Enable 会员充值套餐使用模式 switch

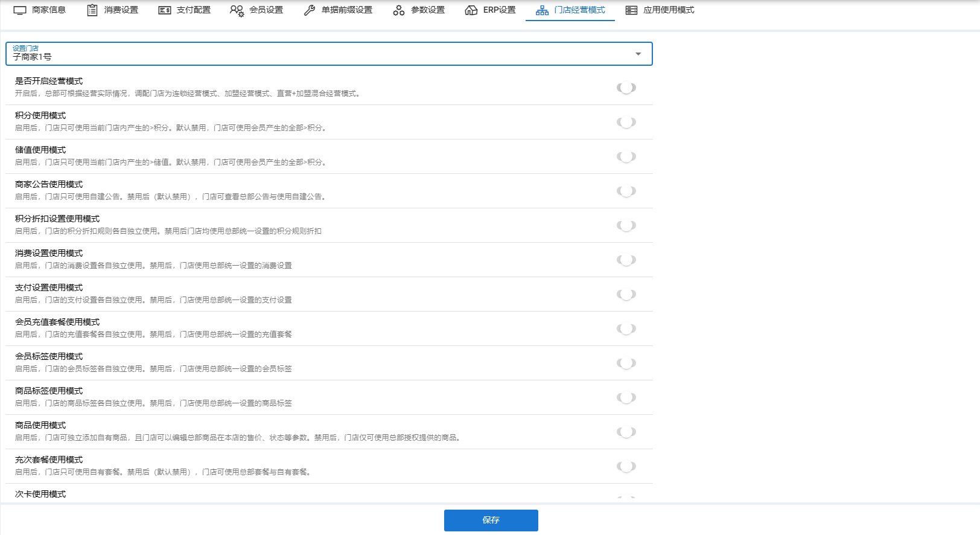click(x=626, y=328)
